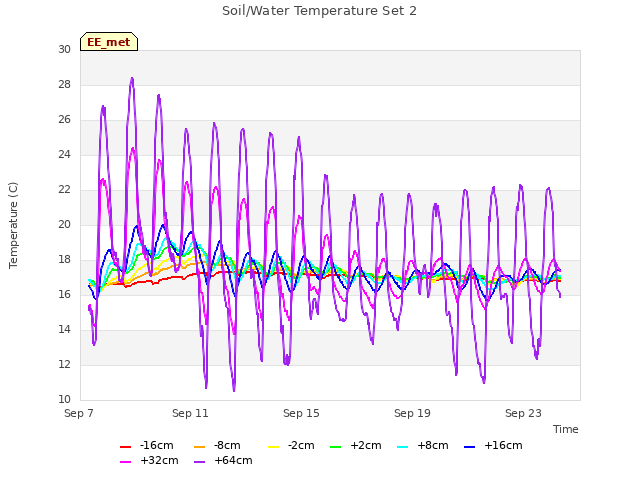Click the 22 y-axis tick label
The width and height of the screenshot is (640, 480).
coord(64,190)
